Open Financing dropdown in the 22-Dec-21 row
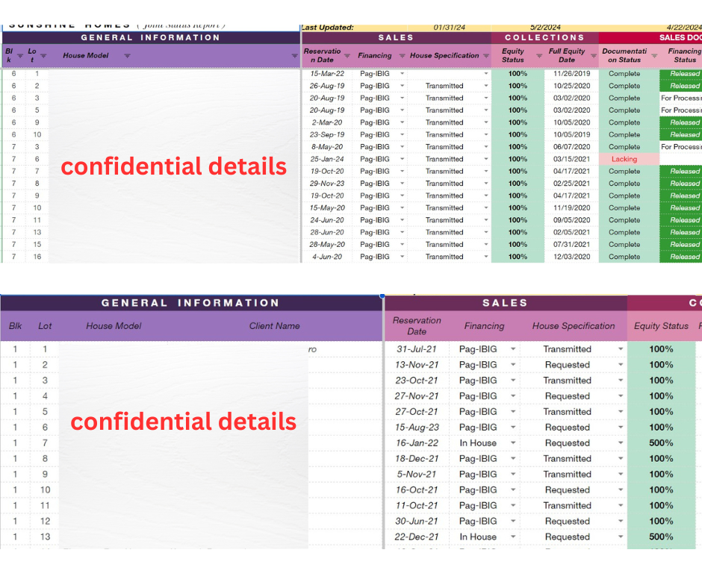This screenshot has width=702, height=588. click(512, 537)
